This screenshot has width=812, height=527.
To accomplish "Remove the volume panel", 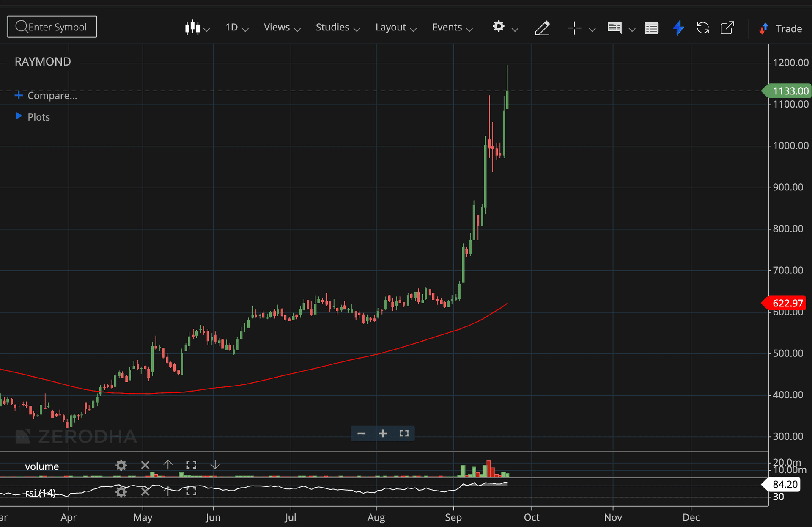I will tap(145, 466).
